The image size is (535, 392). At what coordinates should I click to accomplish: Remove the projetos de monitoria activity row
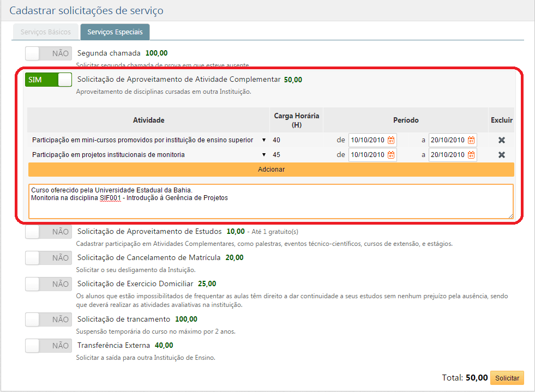click(x=501, y=155)
